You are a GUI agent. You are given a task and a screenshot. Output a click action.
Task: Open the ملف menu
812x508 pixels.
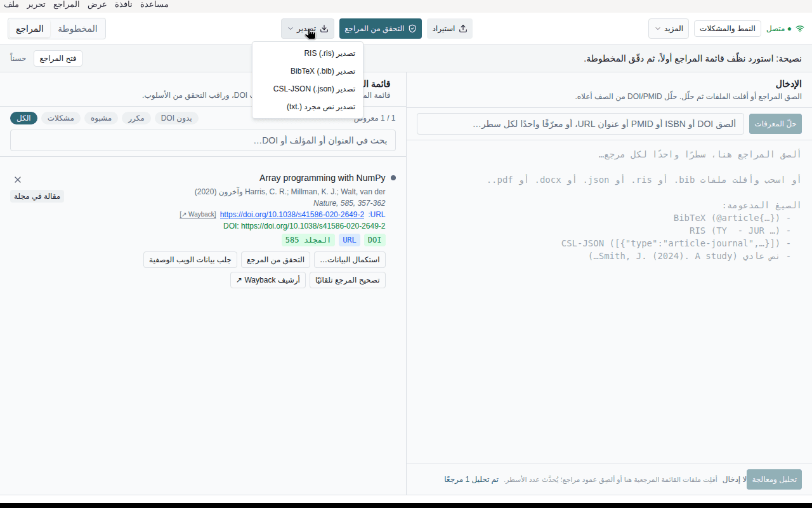[11, 4]
